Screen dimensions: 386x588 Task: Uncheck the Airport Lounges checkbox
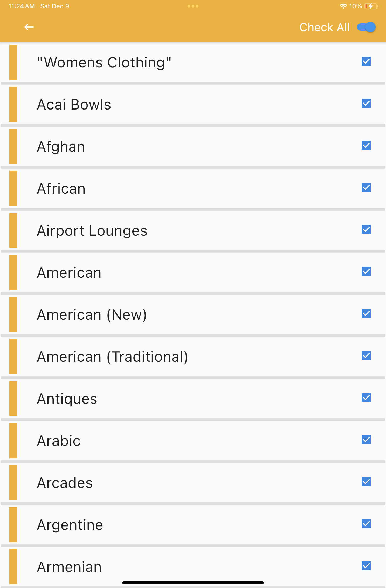point(366,230)
